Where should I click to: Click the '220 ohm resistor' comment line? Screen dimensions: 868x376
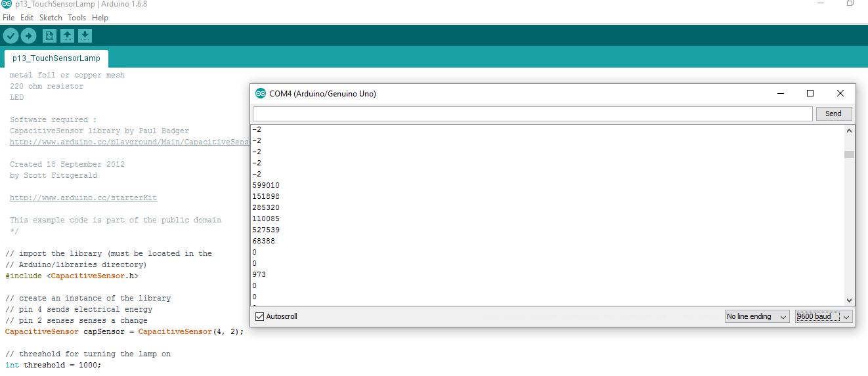47,86
